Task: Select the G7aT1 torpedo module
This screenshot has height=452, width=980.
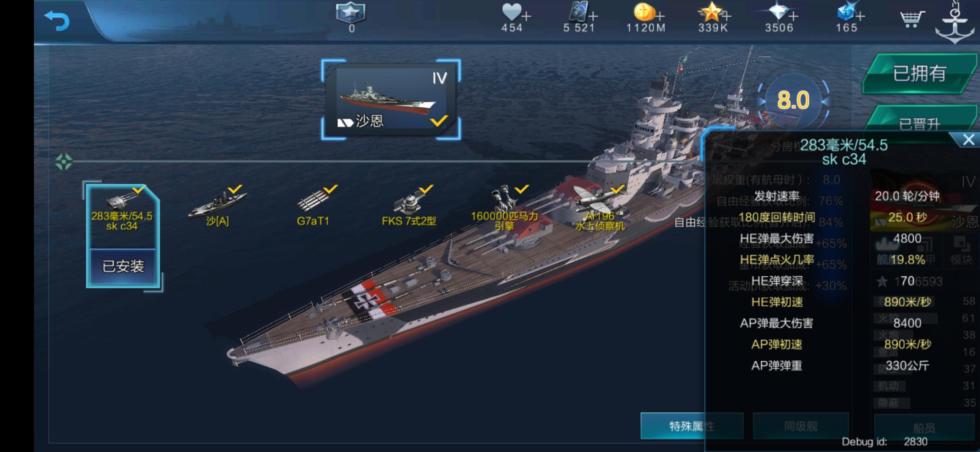Action: point(313,207)
